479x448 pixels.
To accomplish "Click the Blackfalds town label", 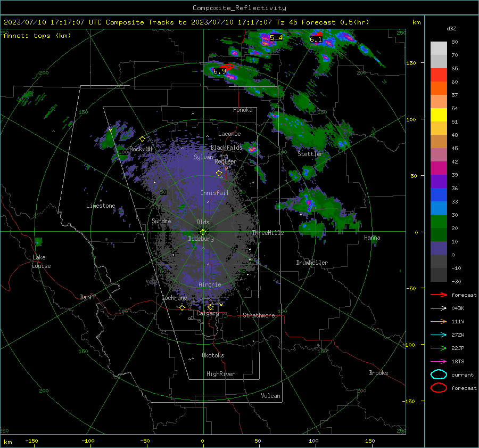I will [226, 148].
